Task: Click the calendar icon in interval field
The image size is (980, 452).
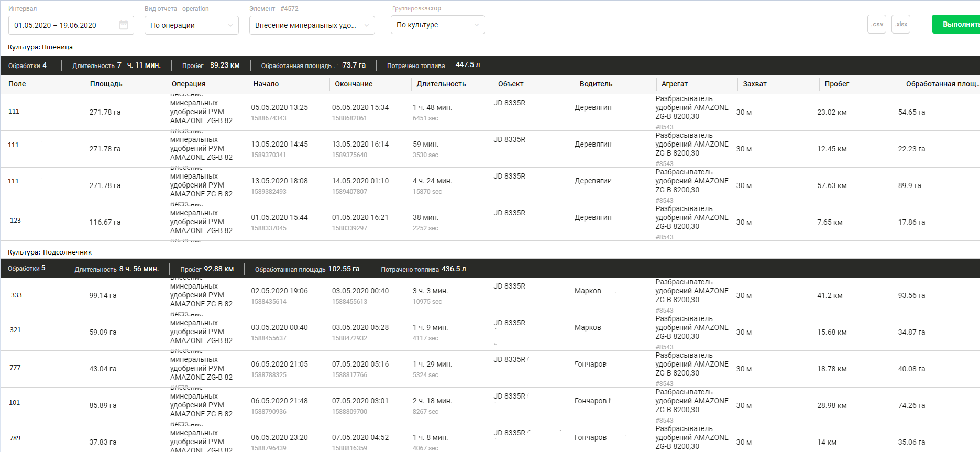Action: pyautogui.click(x=124, y=25)
